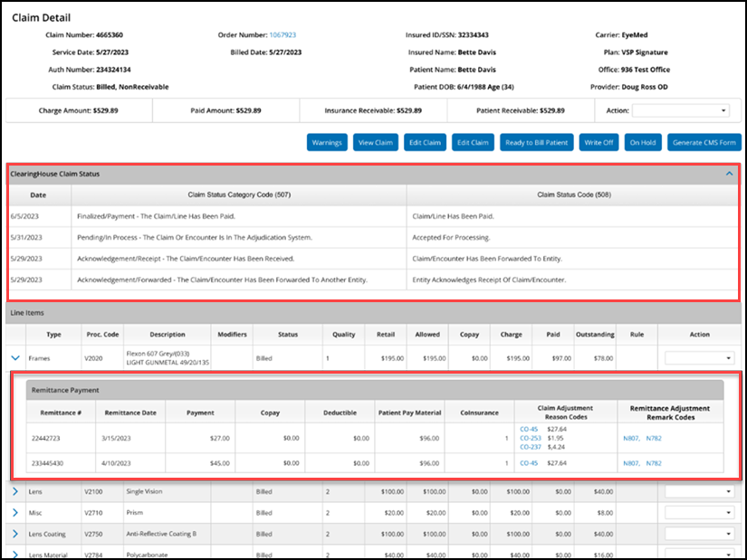
Task: Click Ready to Bill Patient
Action: (537, 142)
